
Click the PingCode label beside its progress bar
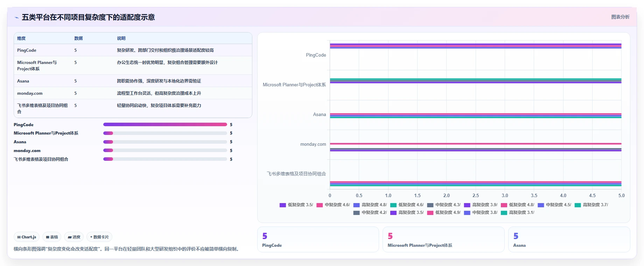tap(23, 125)
